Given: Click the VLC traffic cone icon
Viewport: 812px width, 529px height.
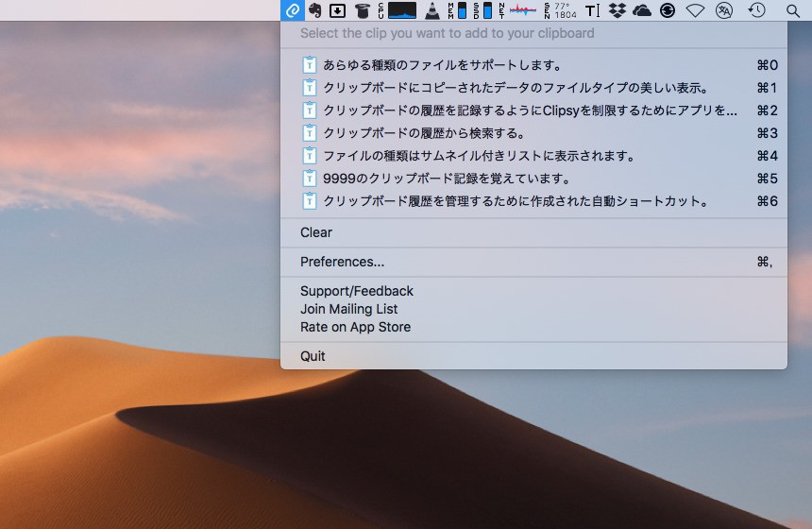Looking at the screenshot, I should [431, 10].
